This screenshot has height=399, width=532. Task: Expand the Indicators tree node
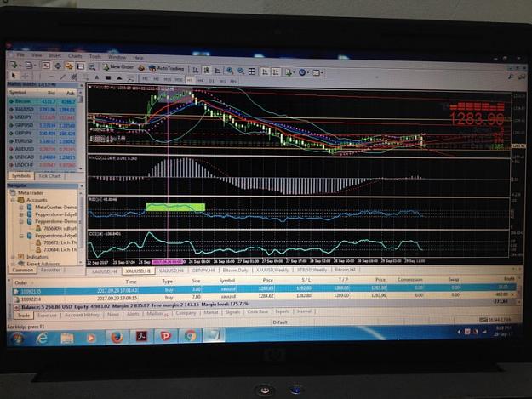[x=13, y=257]
